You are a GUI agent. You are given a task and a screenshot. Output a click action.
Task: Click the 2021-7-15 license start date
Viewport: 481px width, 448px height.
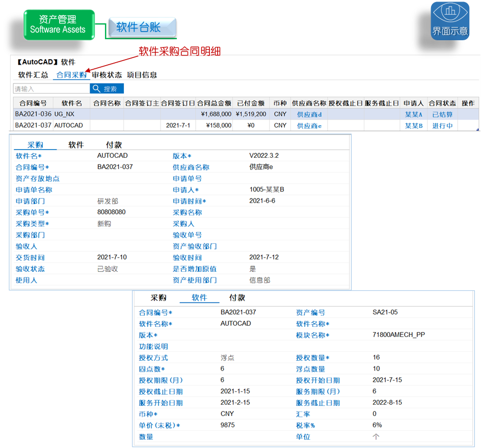(x=387, y=380)
